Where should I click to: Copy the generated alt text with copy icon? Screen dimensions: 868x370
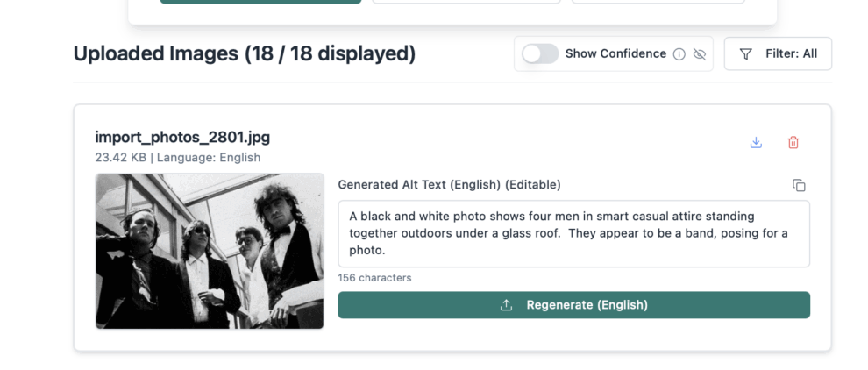coord(799,185)
